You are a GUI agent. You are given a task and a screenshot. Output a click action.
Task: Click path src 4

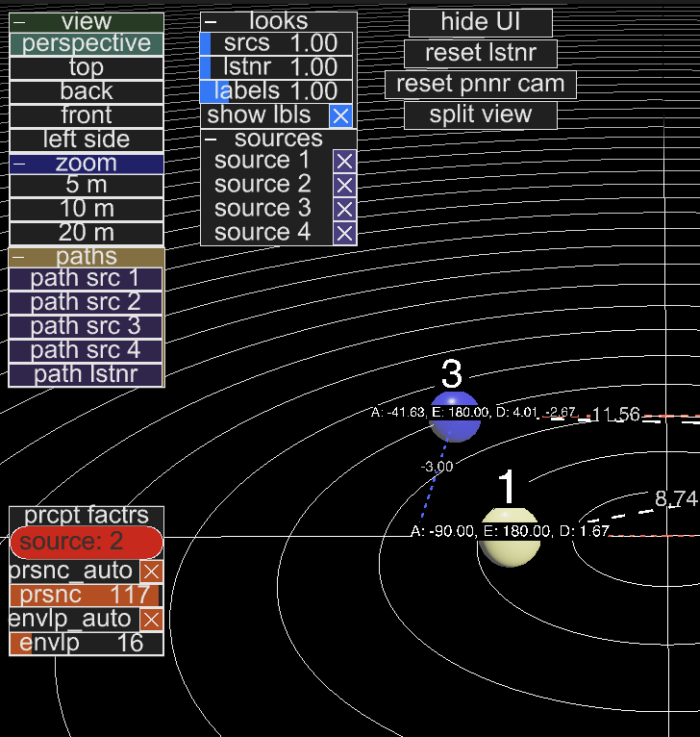(86, 350)
